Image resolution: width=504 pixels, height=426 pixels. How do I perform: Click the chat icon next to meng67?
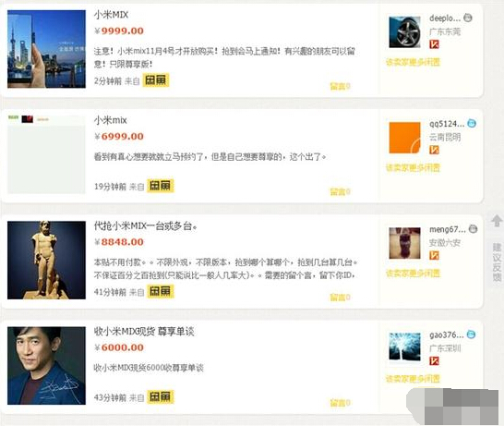coord(473,229)
